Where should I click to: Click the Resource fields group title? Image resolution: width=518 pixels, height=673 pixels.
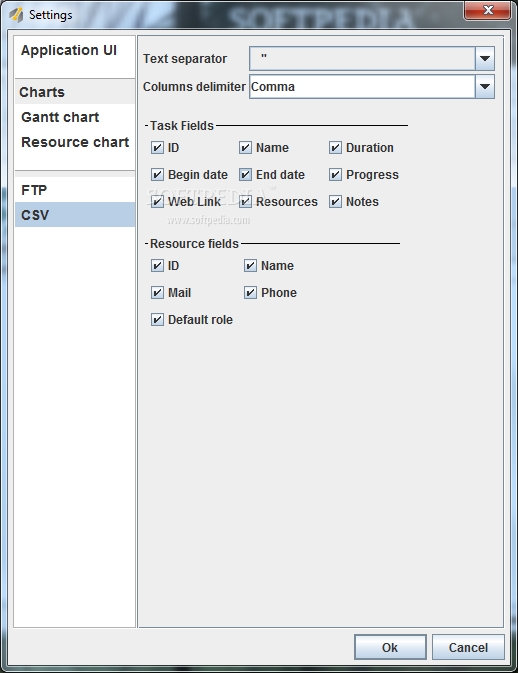(x=194, y=244)
